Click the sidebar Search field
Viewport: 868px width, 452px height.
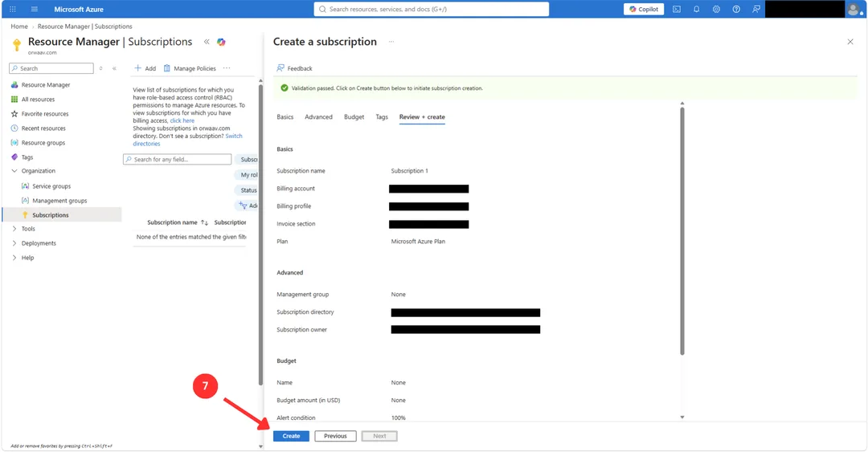coord(51,68)
